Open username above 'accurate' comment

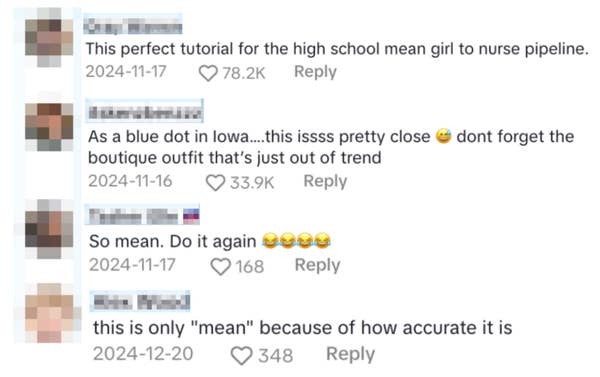click(x=140, y=301)
